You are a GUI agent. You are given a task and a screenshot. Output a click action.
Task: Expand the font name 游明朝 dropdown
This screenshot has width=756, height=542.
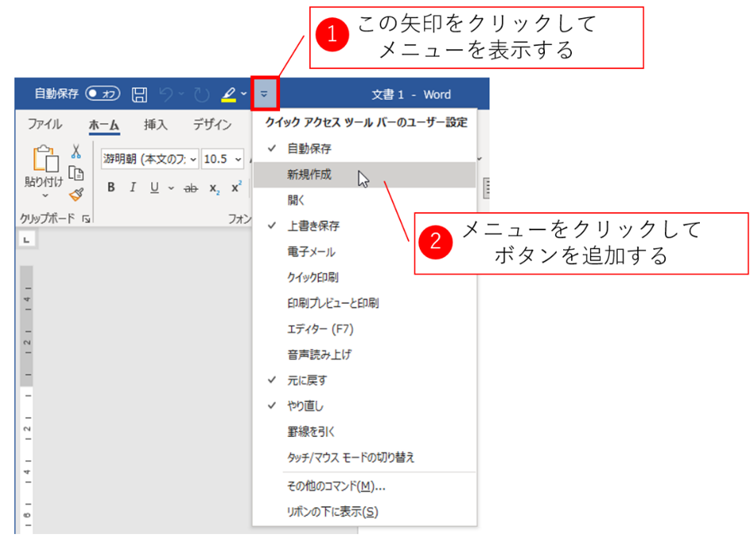tap(193, 159)
